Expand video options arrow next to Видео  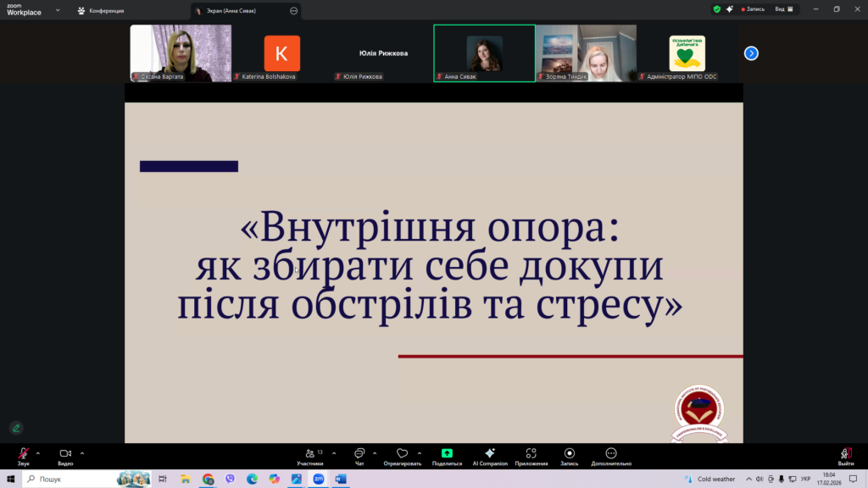[82, 453]
